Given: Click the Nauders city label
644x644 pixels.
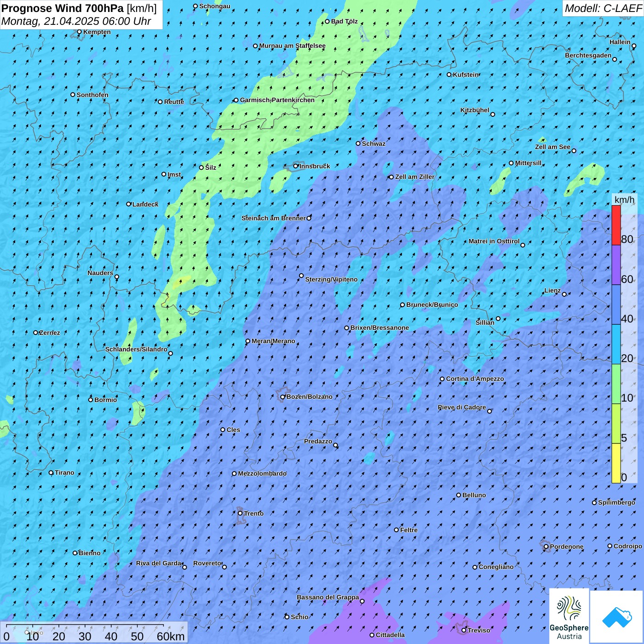Looking at the screenshot, I should click(100, 273).
